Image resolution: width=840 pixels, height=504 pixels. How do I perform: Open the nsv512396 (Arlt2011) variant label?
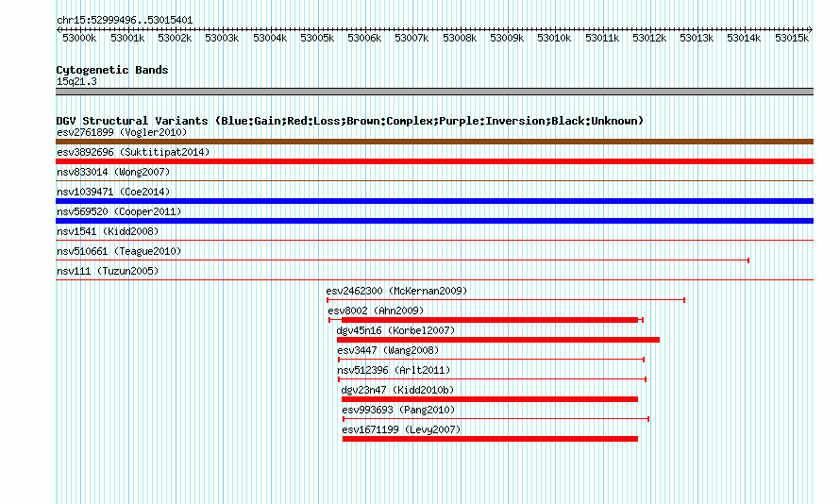tap(394, 370)
